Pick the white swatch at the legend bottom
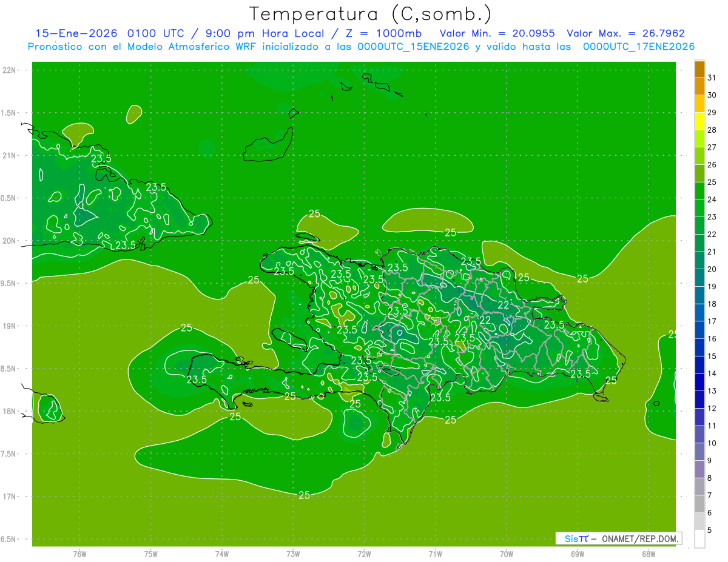 [x=699, y=538]
